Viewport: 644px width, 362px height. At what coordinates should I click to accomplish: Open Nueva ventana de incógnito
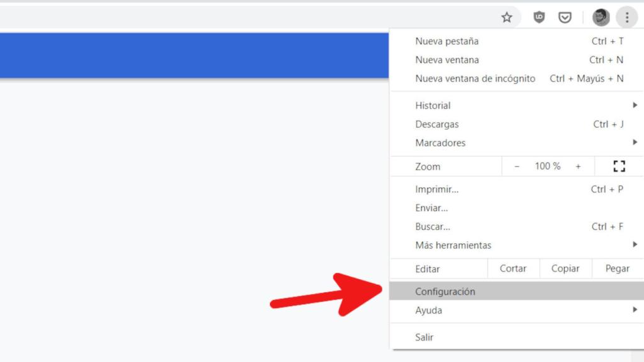[517, 79]
